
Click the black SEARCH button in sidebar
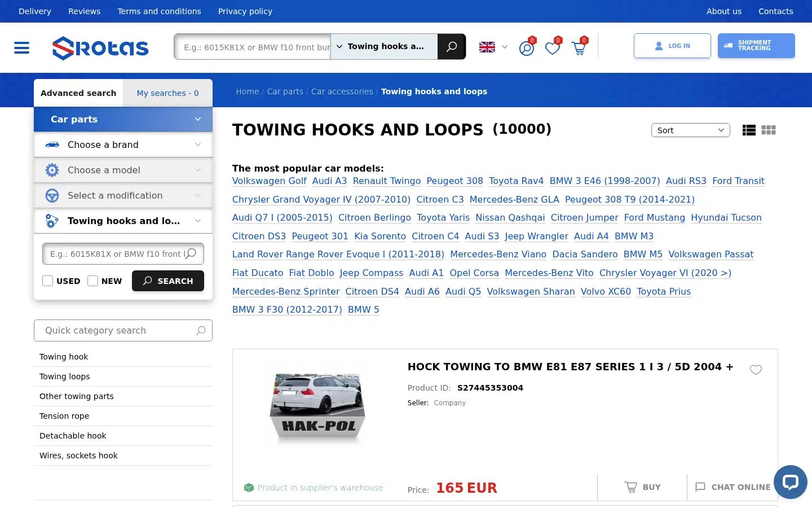(168, 281)
